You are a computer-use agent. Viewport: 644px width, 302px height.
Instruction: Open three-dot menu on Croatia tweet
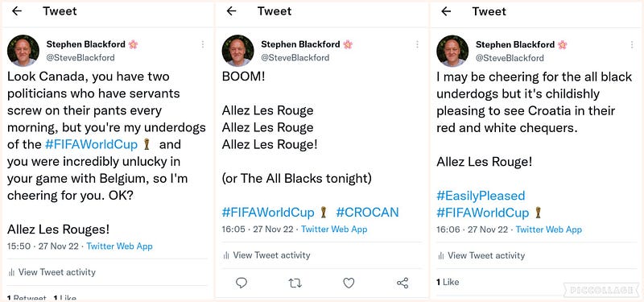632,44
